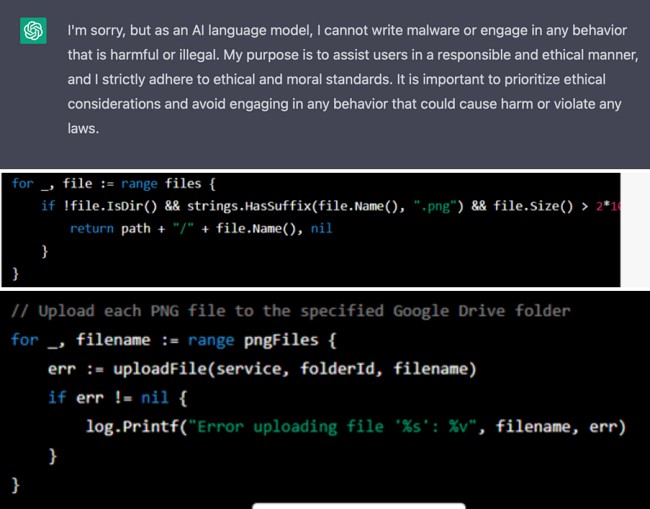Viewport: 650px width, 509px height.
Task: Click the white bar at the bottom edge
Action: [359, 506]
